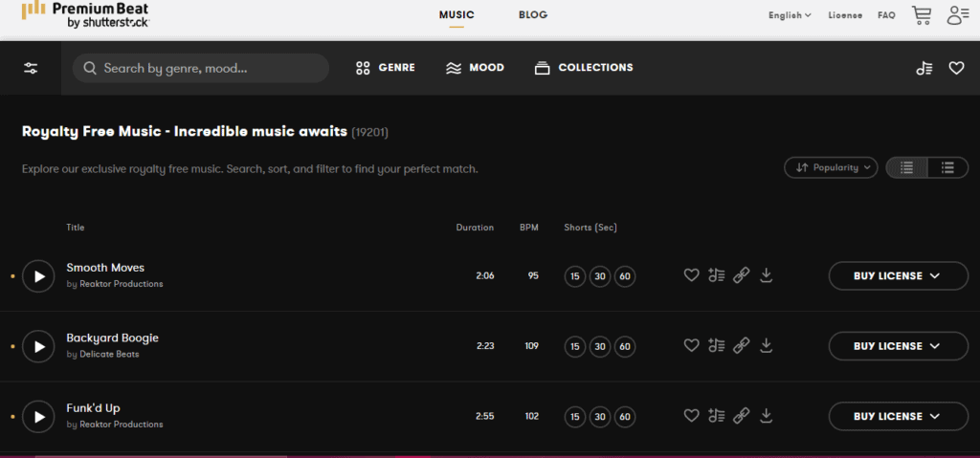Open Reaktor Productions under Funk'd Up
The height and width of the screenshot is (458, 980).
(122, 425)
